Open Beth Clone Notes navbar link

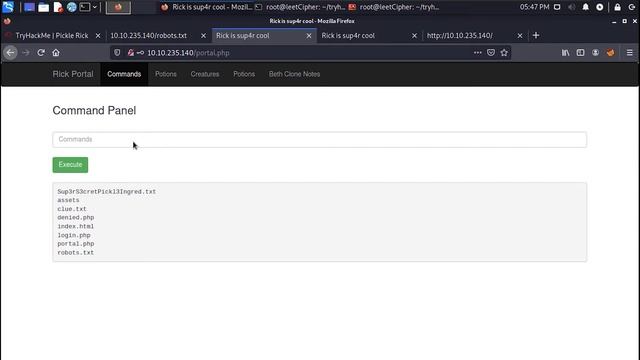(x=294, y=74)
